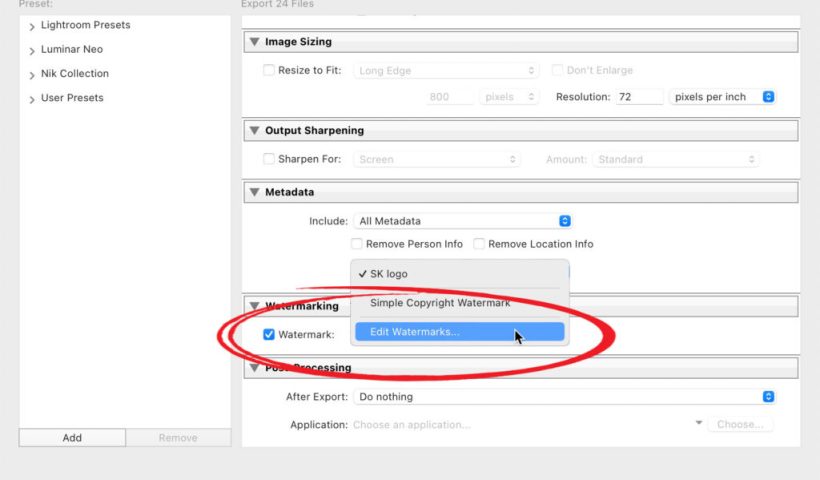The width and height of the screenshot is (820, 480).
Task: Expand the Lightroom Presets folder
Action: tap(32, 26)
